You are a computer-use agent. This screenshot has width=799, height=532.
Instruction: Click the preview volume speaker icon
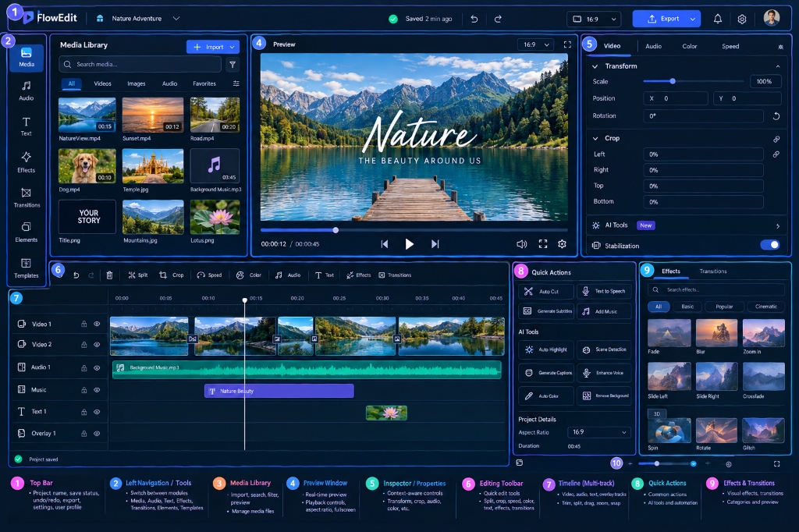pyautogui.click(x=522, y=244)
